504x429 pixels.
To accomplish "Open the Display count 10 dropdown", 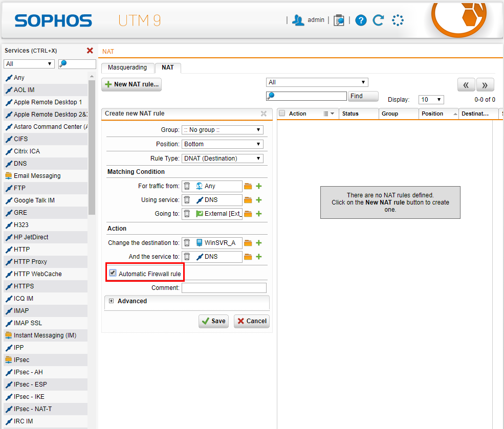I will [431, 100].
